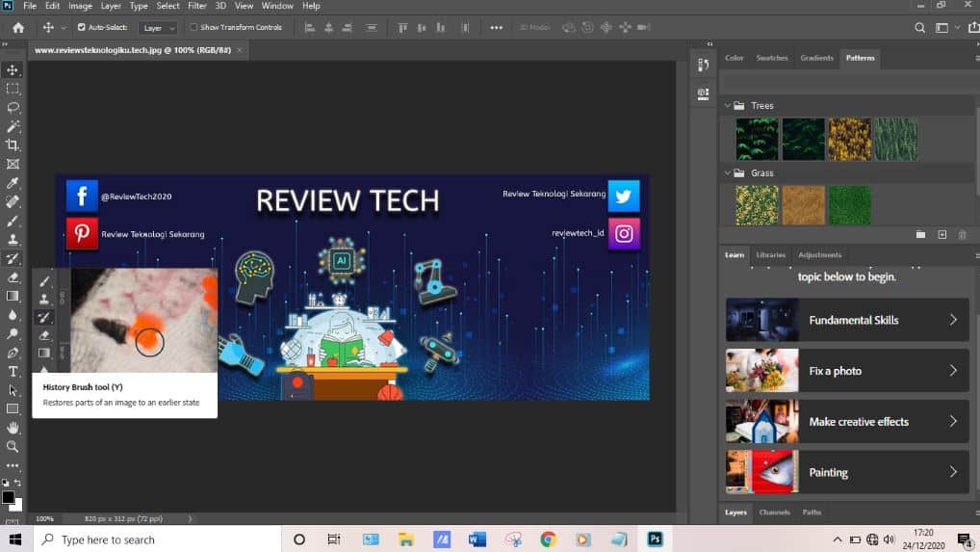Toggle the Auto-Select checkbox
This screenshot has width=980, height=552.
click(81, 27)
